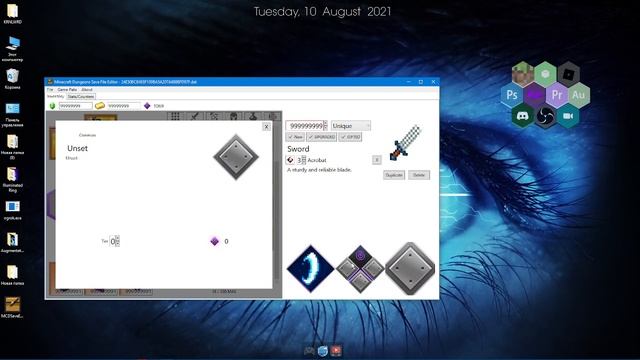Select the armor filter icon
640x360 pixels.
pyautogui.click(x=233, y=116)
